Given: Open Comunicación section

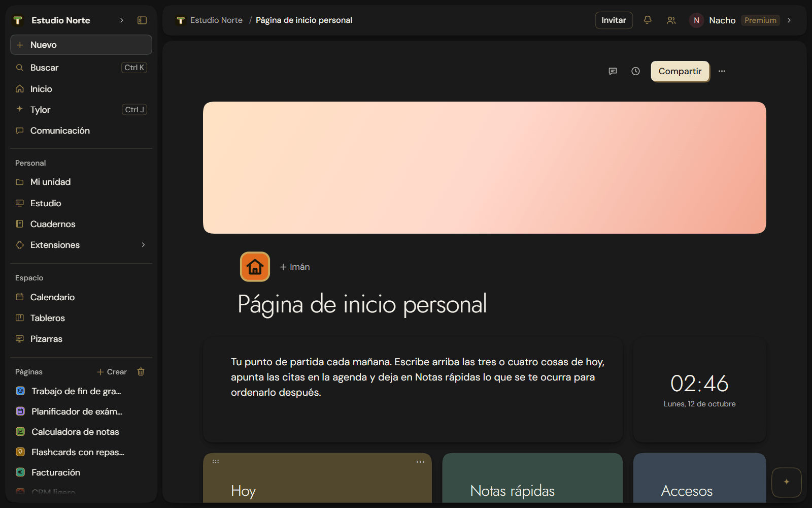Looking at the screenshot, I should pos(81,131).
